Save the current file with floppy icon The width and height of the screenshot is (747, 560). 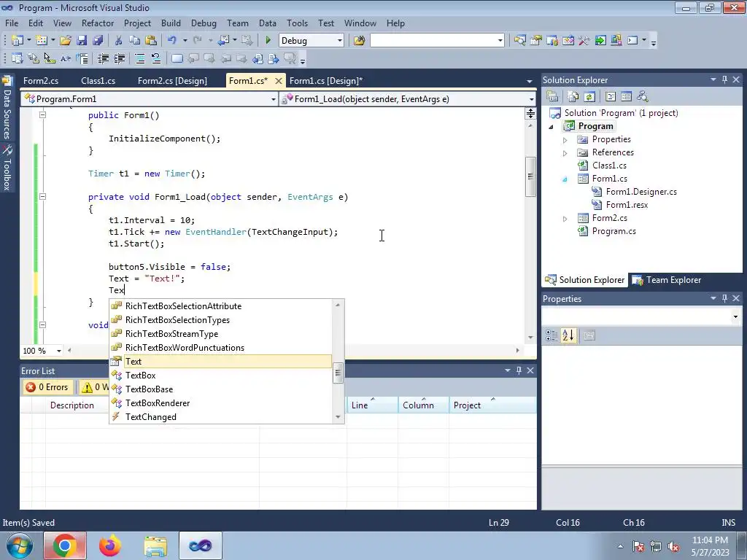tap(82, 41)
